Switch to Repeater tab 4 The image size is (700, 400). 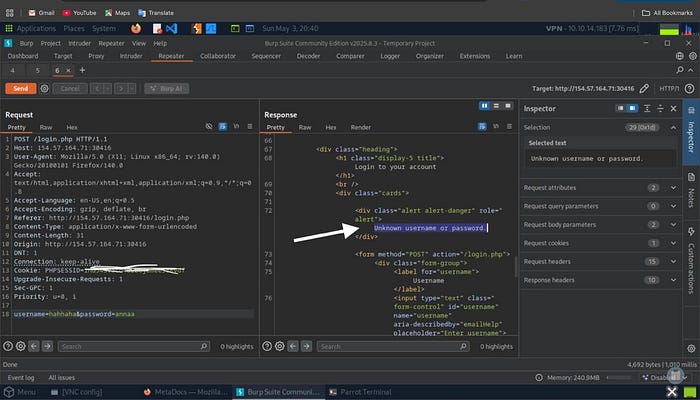coord(12,71)
